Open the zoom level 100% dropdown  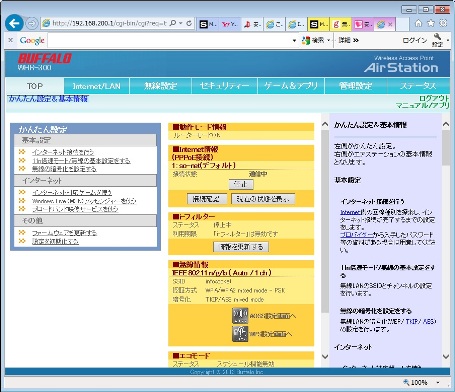[438, 382]
